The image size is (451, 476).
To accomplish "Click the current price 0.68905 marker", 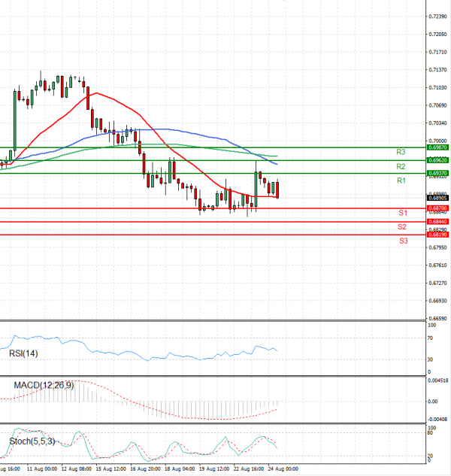I will (x=437, y=198).
